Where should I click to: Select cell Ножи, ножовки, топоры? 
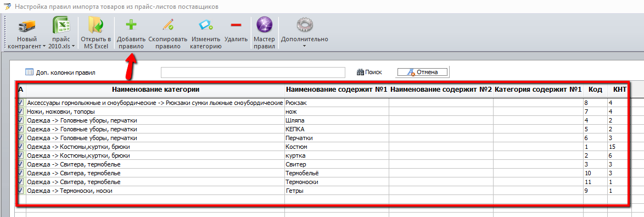click(155, 112)
